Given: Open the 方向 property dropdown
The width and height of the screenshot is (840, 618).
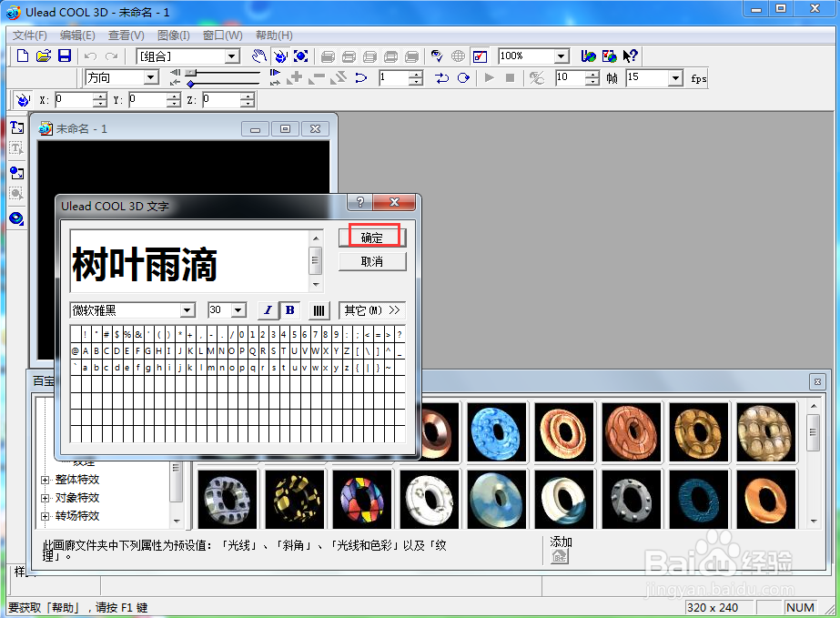Looking at the screenshot, I should pos(152,77).
